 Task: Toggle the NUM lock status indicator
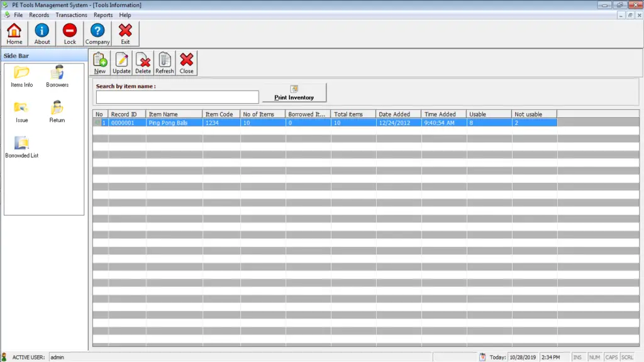pos(594,357)
